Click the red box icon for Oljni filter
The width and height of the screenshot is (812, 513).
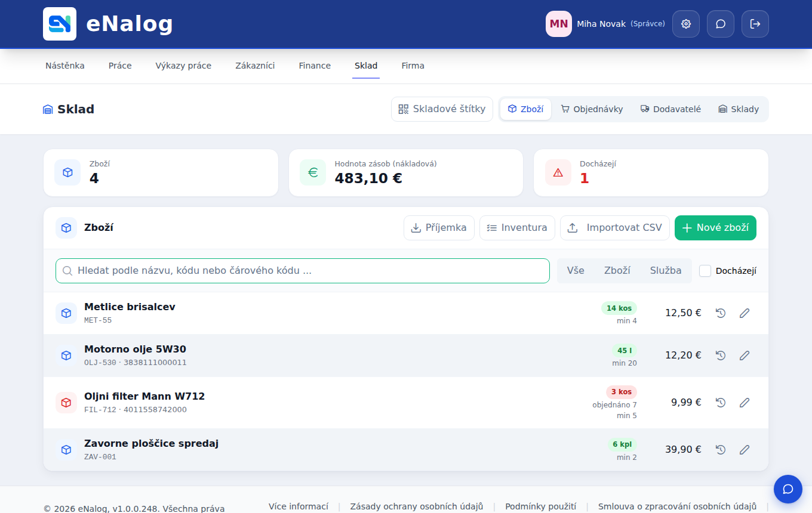pyautogui.click(x=66, y=403)
